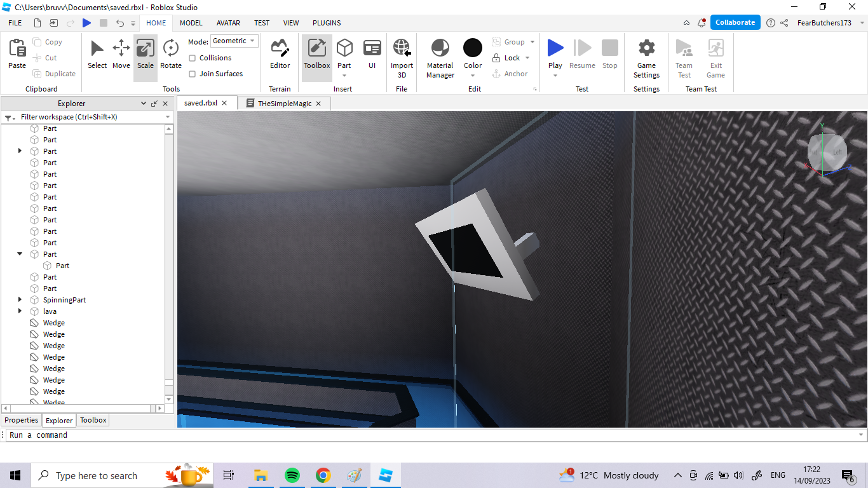Open Spotify from the taskbar
This screenshot has height=488, width=868.
pos(292,475)
